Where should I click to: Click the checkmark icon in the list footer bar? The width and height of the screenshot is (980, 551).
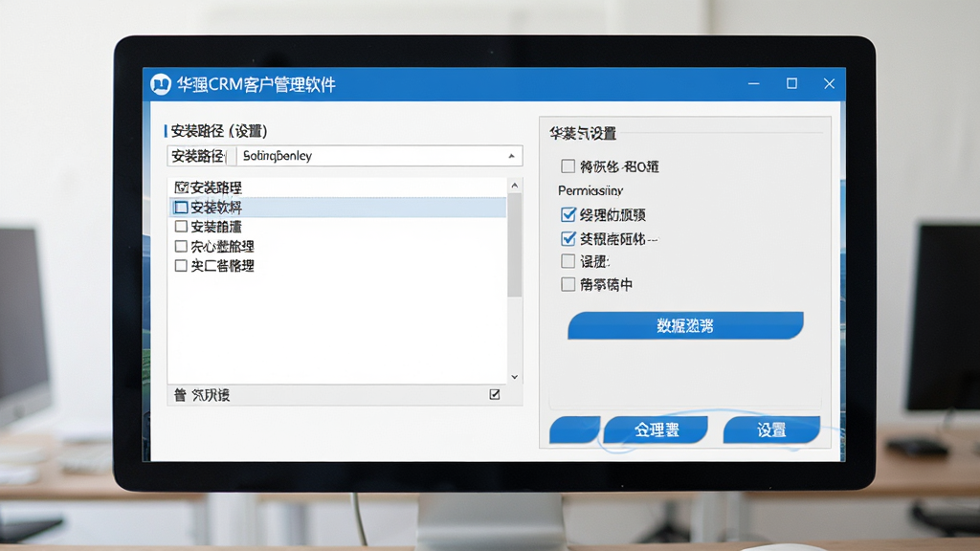pos(495,394)
